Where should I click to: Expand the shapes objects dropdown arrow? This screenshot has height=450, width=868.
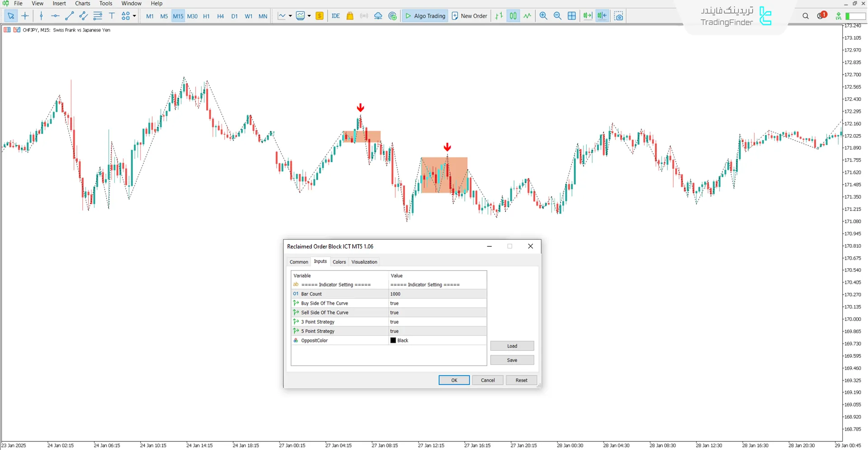click(134, 16)
